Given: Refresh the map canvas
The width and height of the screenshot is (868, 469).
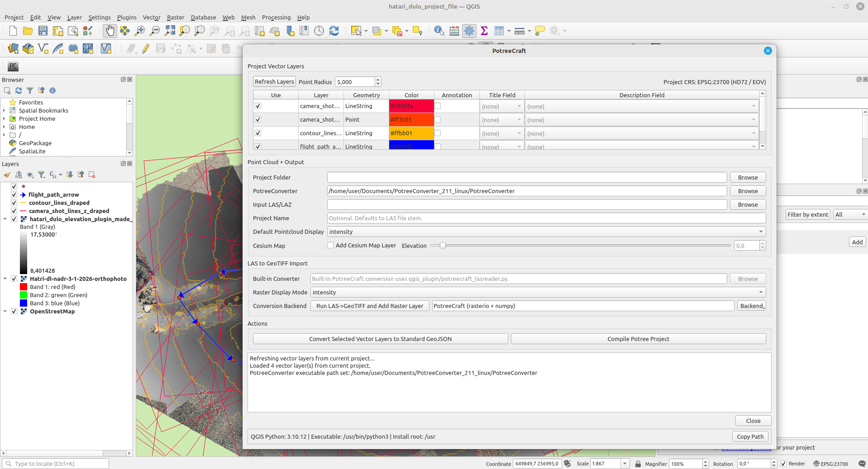Looking at the screenshot, I should pyautogui.click(x=334, y=31).
